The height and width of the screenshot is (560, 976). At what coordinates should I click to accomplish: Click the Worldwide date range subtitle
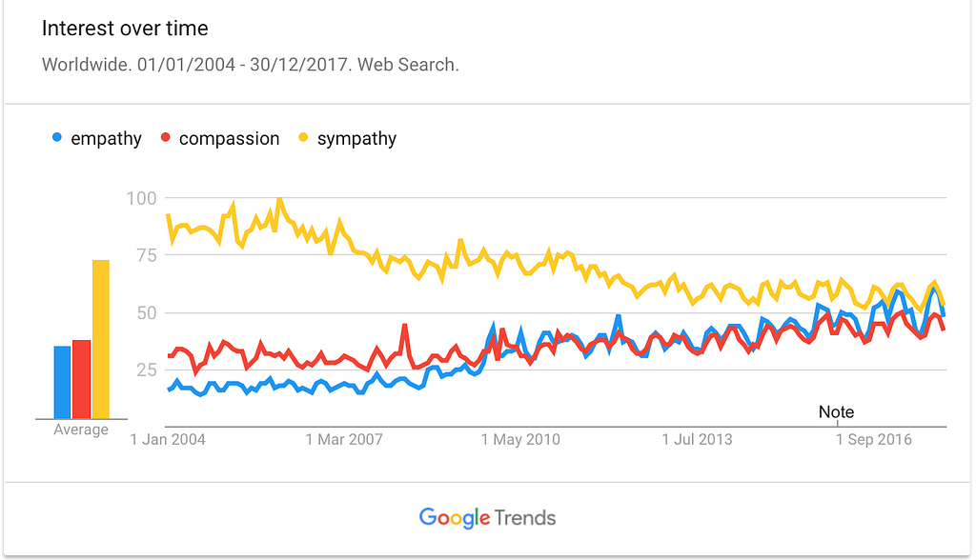(251, 66)
